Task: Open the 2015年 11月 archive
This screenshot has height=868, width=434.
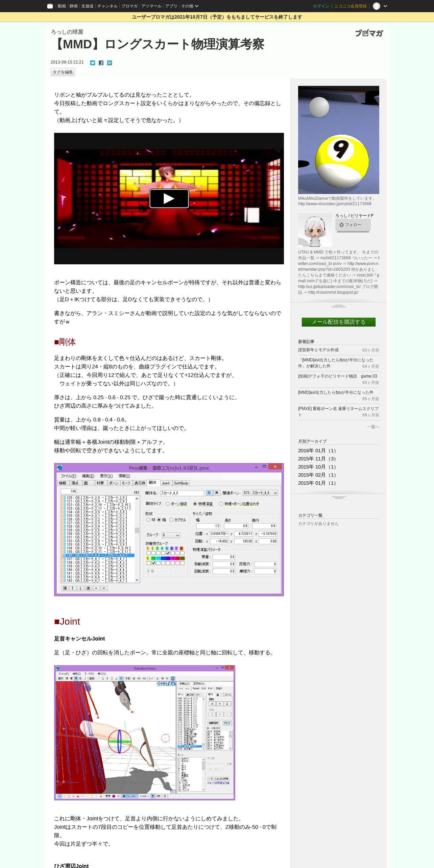Action: click(x=317, y=459)
